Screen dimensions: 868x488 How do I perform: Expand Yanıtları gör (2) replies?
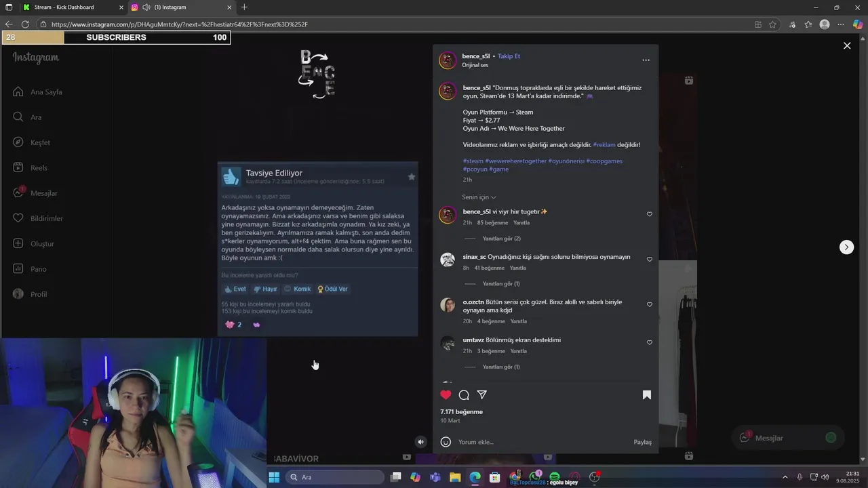(x=501, y=239)
